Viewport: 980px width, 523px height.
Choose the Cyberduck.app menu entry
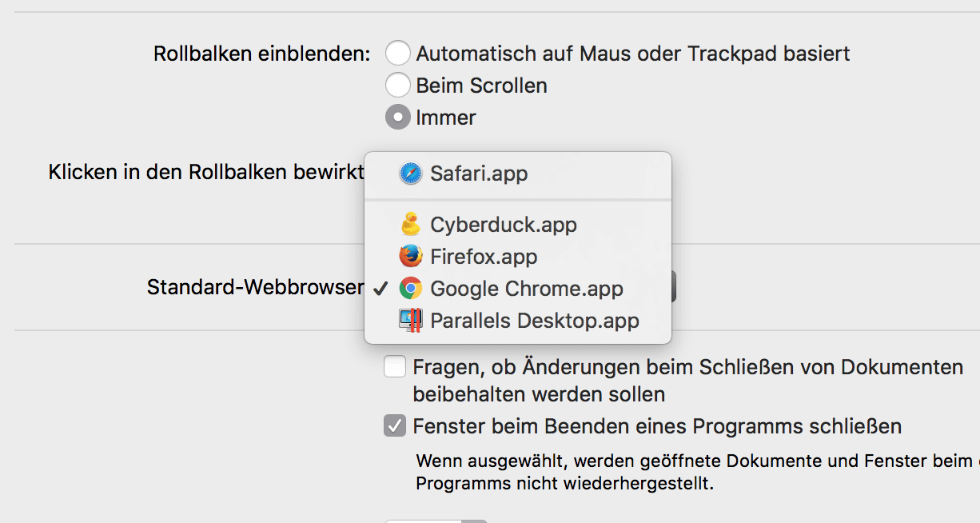pyautogui.click(x=518, y=224)
